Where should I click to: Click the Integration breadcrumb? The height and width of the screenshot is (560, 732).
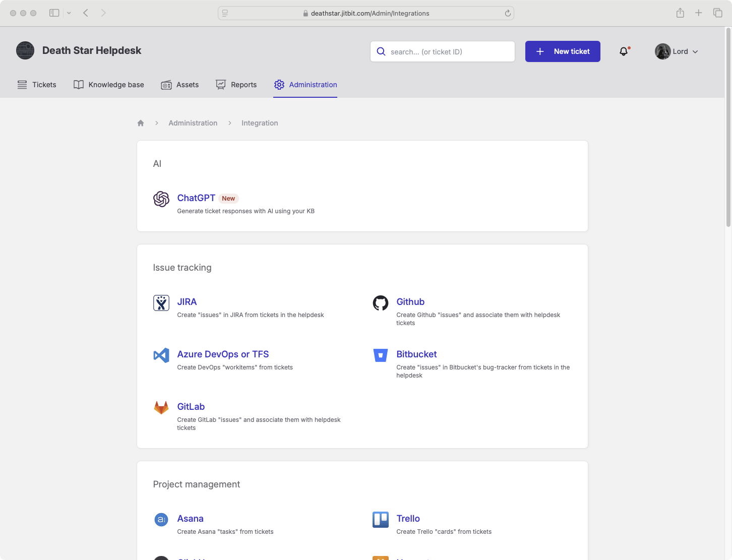(260, 123)
